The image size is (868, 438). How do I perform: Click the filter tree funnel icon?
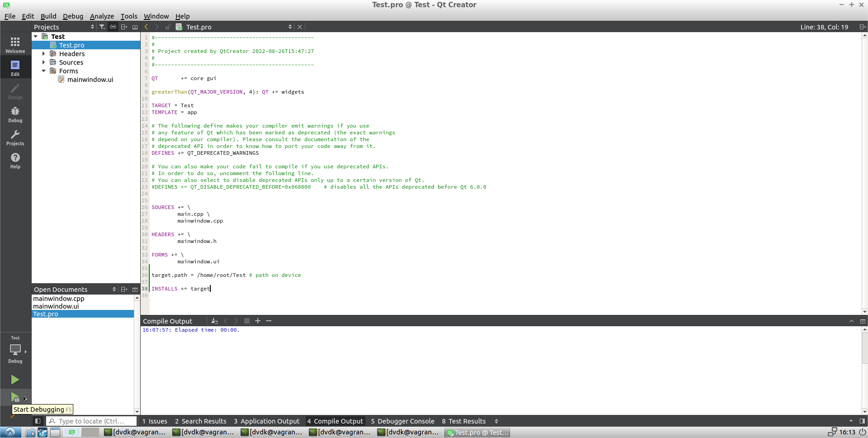click(x=102, y=27)
